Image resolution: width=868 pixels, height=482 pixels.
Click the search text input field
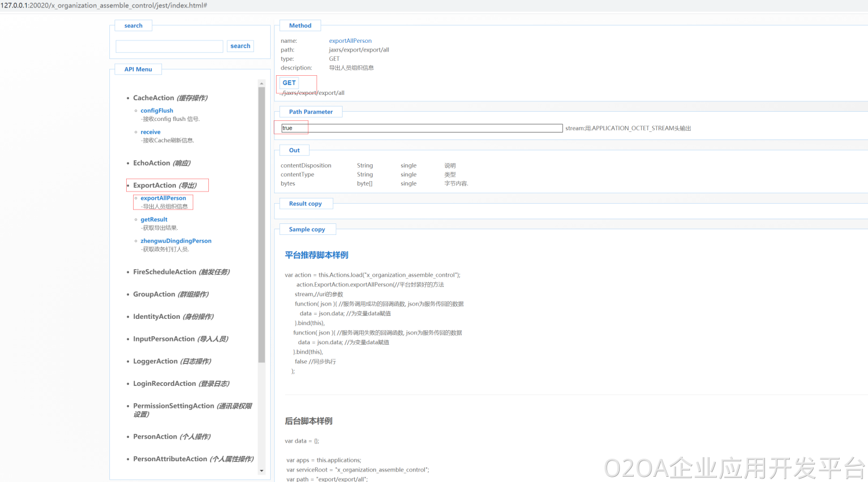(x=169, y=46)
